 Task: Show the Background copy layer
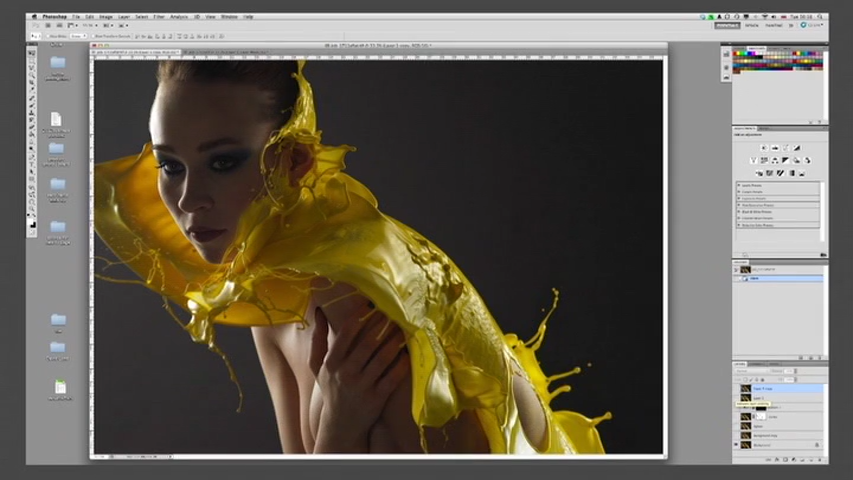click(737, 436)
